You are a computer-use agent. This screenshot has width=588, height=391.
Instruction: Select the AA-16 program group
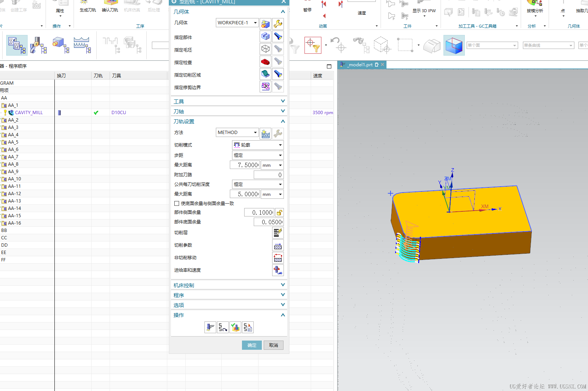coord(14,223)
